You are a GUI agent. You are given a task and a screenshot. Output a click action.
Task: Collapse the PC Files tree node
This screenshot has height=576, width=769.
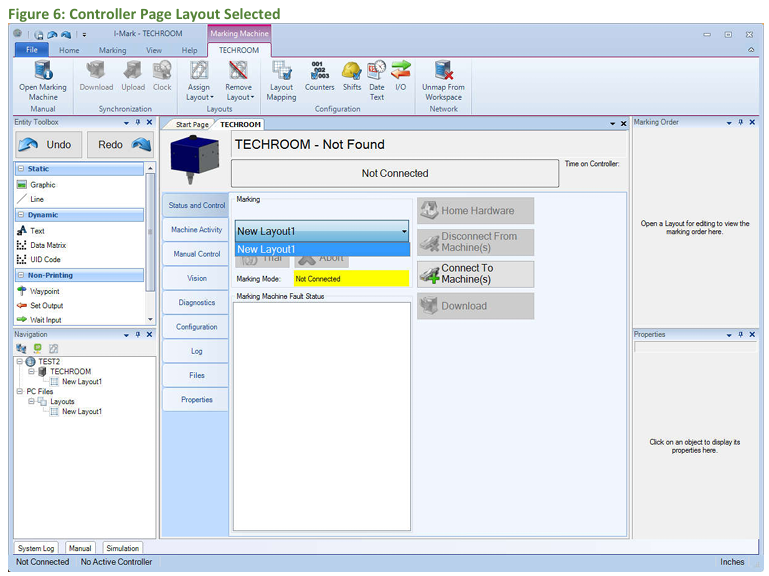(x=19, y=392)
